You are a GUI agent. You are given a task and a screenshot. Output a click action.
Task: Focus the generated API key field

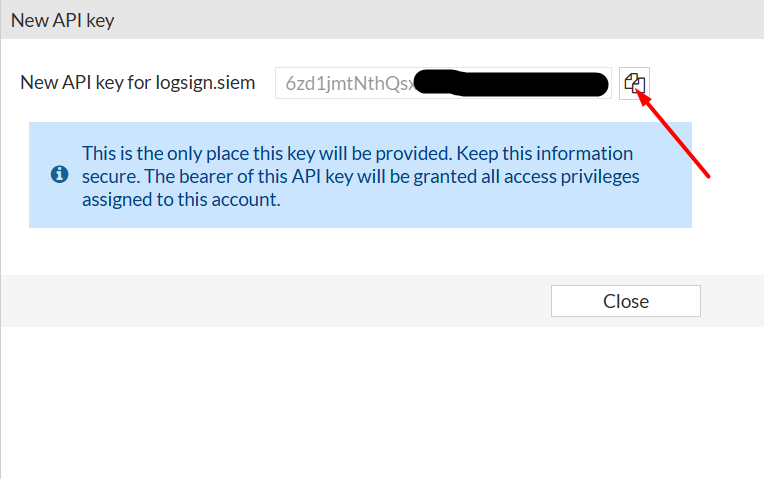pyautogui.click(x=443, y=83)
